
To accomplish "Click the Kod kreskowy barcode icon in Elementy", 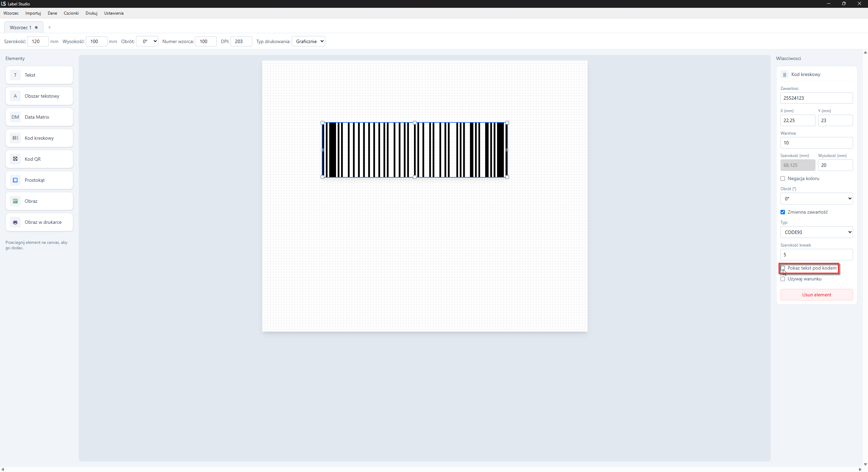I will pyautogui.click(x=15, y=138).
